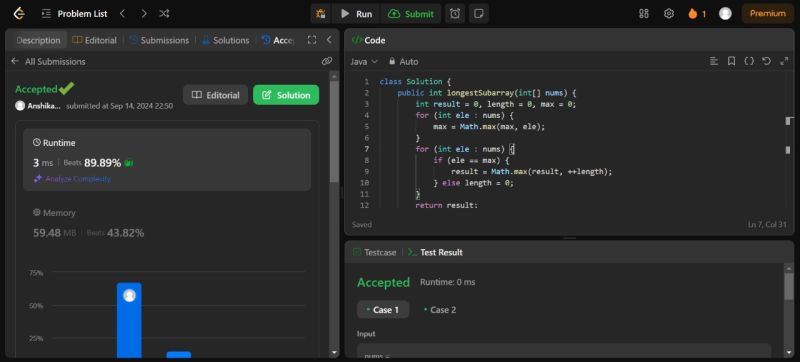Click Analyze Complexity link
Viewport: 800px width, 362px height.
pyautogui.click(x=72, y=179)
